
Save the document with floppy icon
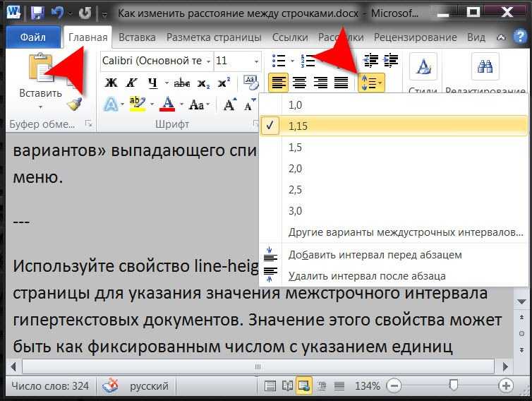(37, 13)
